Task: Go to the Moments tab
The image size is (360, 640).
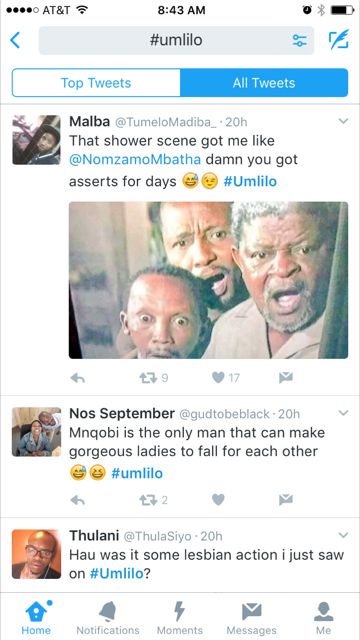Action: coord(180,617)
